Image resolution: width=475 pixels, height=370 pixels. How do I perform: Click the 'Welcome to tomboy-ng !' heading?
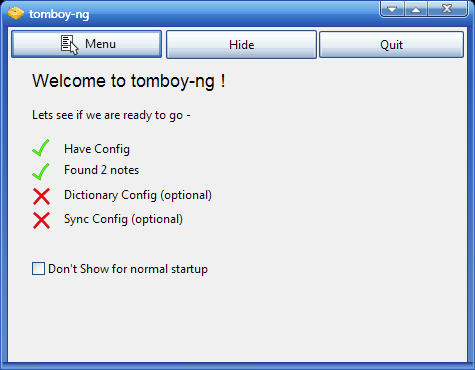tap(129, 81)
